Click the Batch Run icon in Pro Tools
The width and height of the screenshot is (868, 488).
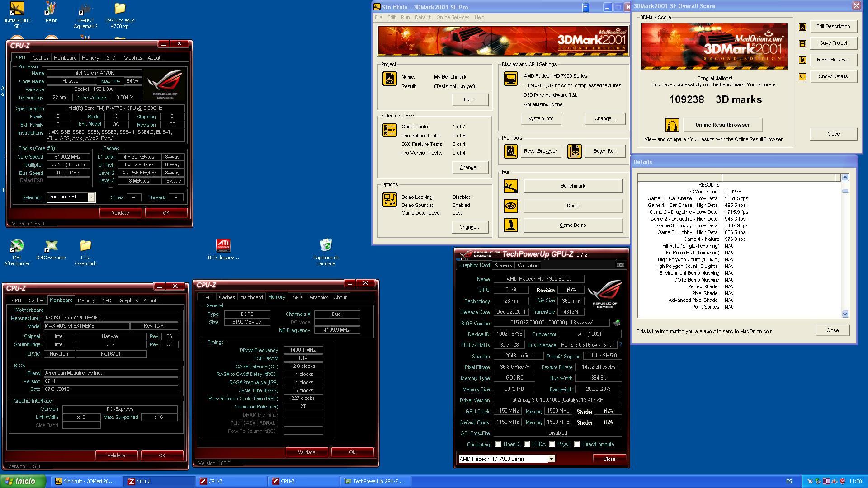click(x=575, y=151)
